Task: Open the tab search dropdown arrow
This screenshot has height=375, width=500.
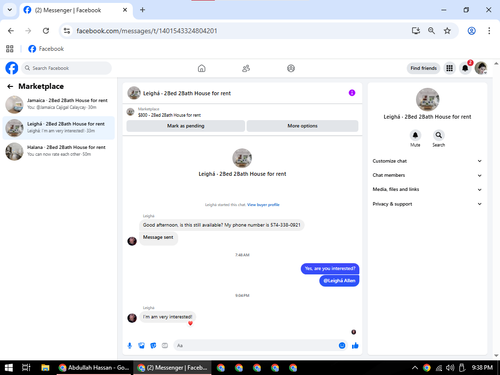Action: (x=10, y=10)
